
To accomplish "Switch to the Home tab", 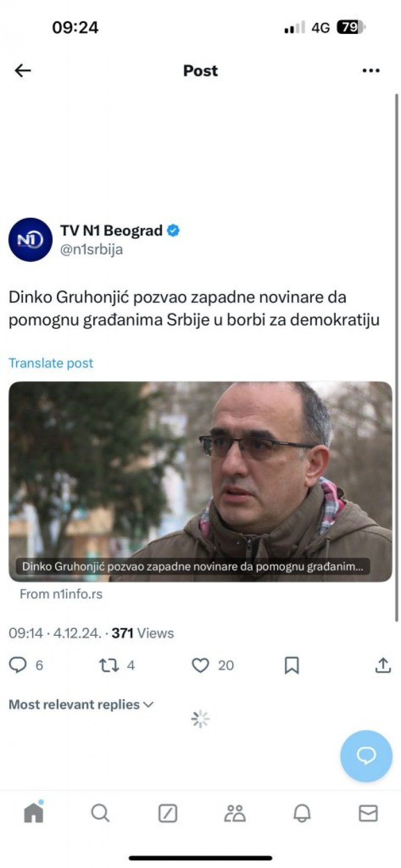I will click(33, 812).
